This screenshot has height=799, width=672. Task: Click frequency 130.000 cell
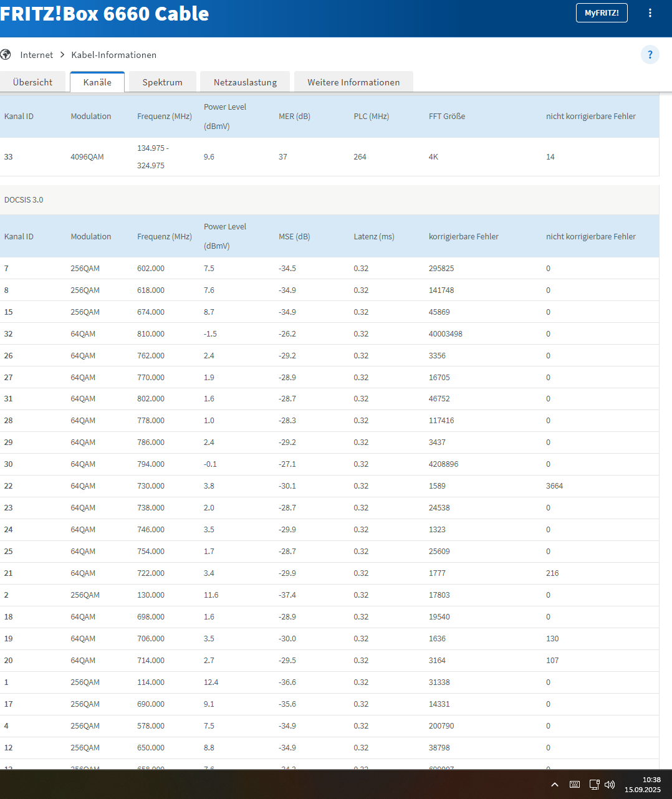(151, 595)
